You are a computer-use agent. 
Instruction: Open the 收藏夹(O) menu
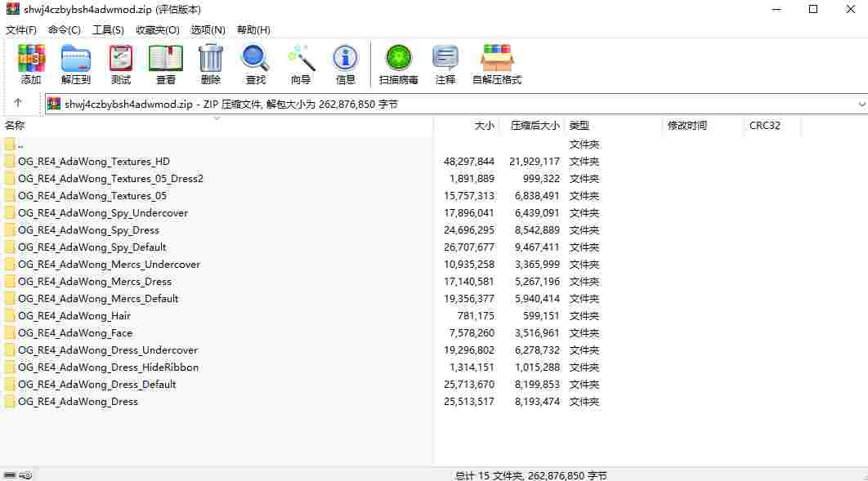158,30
